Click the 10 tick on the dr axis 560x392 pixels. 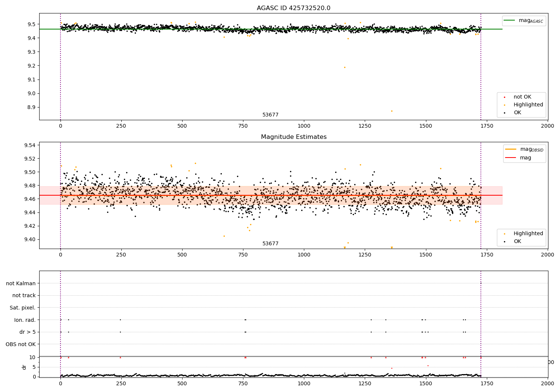pos(32,357)
